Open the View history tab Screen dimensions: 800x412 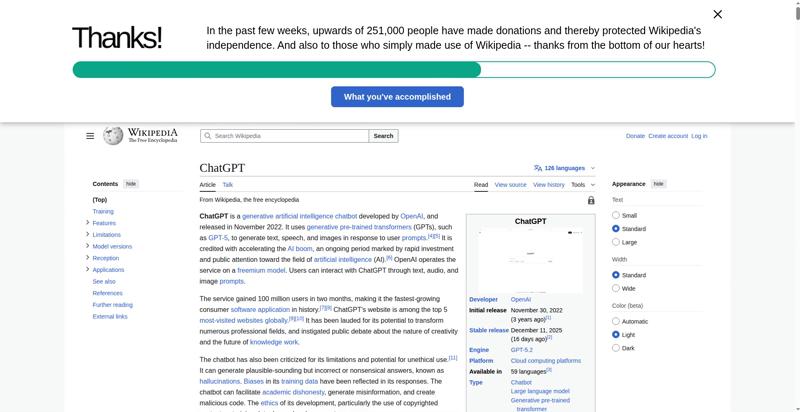tap(548, 185)
